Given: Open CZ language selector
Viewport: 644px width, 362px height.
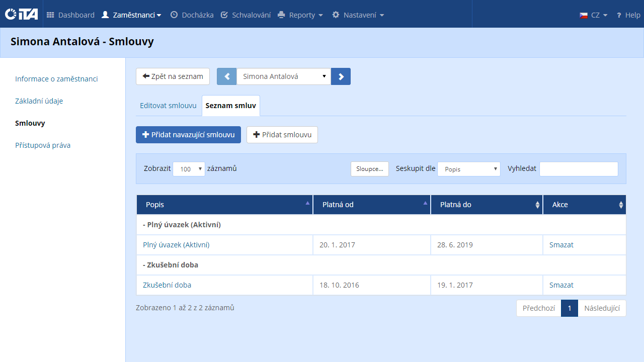Looking at the screenshot, I should [x=594, y=15].
